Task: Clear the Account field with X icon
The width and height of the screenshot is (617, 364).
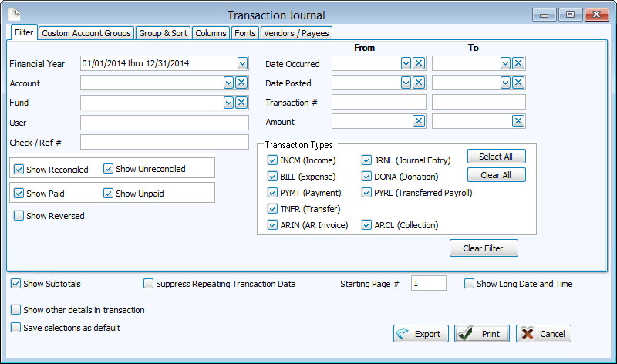Action: [241, 83]
